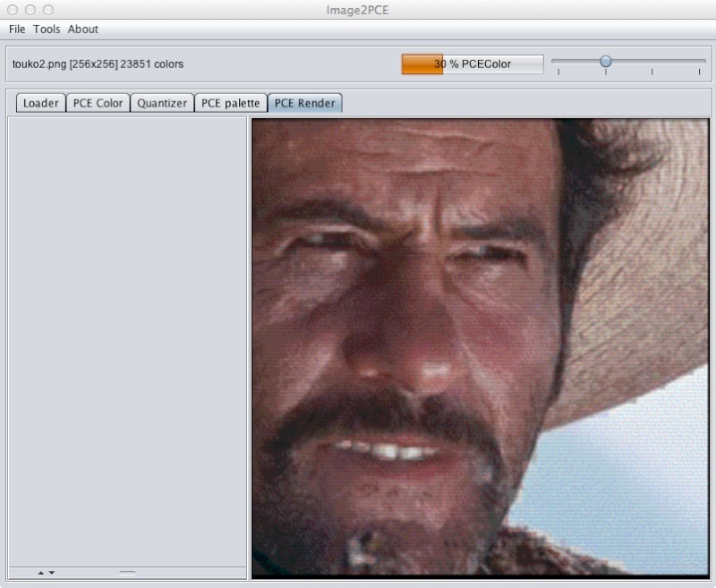Switch to the PCE palette tab
The width and height of the screenshot is (716, 588).
tap(231, 103)
